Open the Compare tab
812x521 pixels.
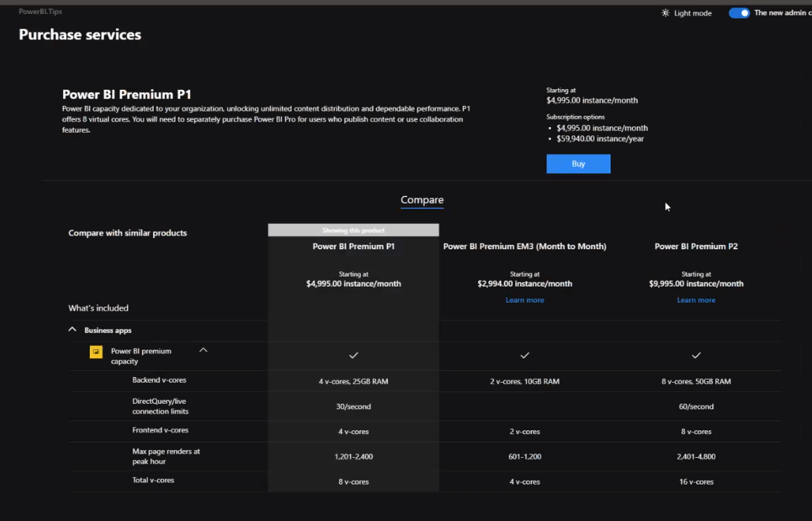tap(422, 199)
